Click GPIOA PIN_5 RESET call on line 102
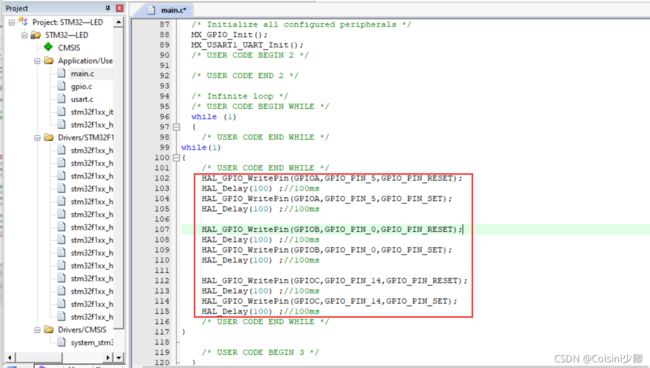The image size is (650, 368). coord(332,178)
